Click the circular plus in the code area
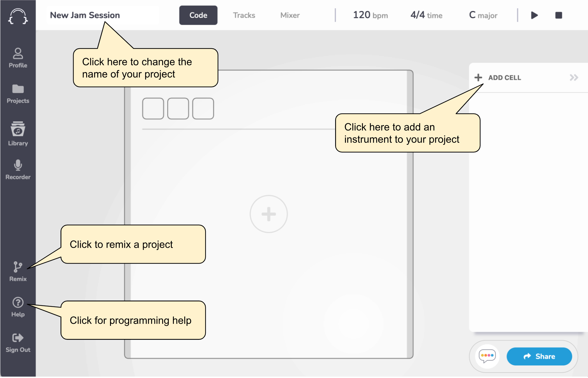 click(x=269, y=214)
